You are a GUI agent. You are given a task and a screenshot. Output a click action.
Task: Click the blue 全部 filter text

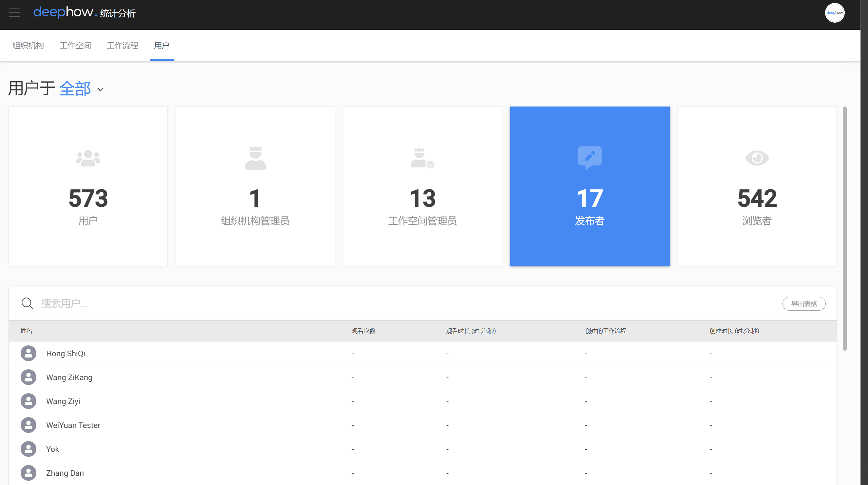[x=75, y=88]
